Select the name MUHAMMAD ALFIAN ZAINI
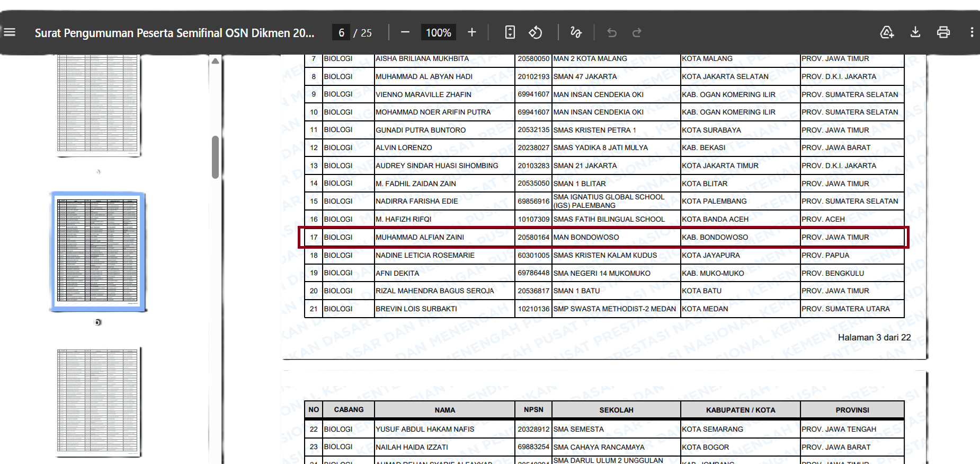This screenshot has height=464, width=980. click(420, 238)
